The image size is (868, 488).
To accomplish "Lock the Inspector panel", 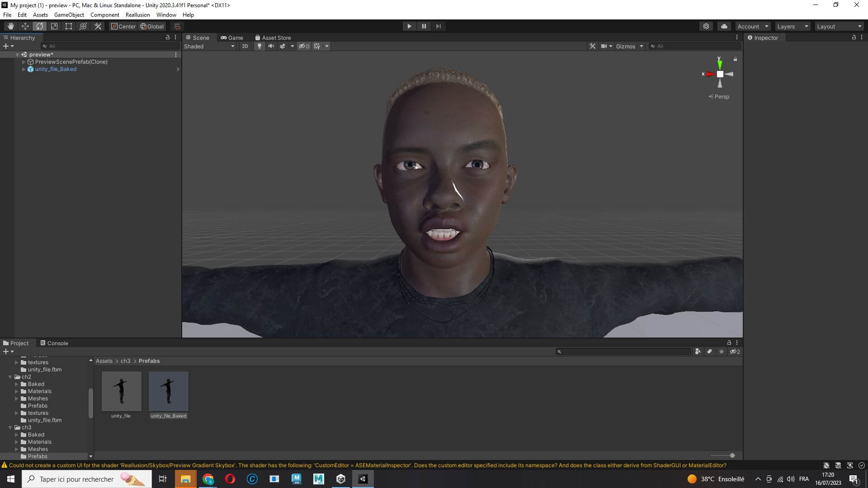I will click(x=854, y=38).
